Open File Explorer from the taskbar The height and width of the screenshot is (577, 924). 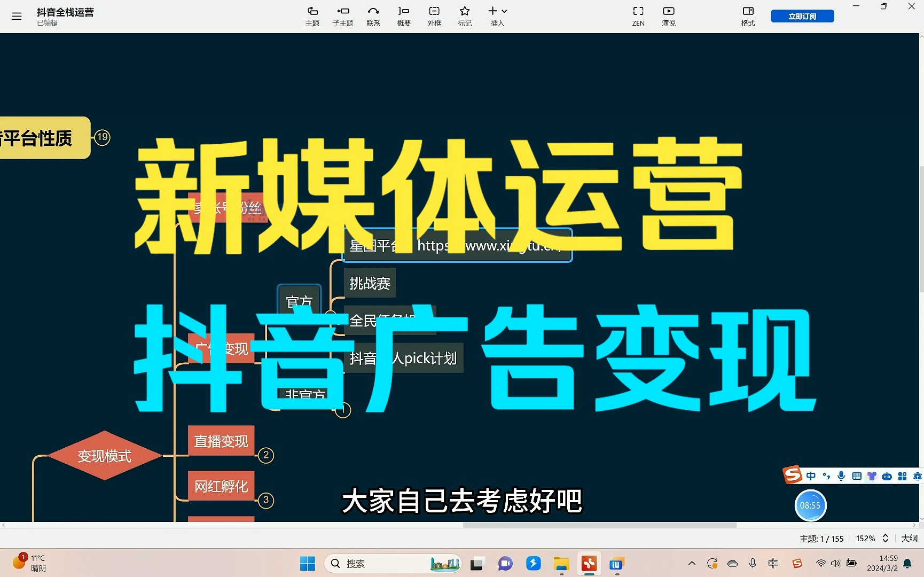(561, 564)
